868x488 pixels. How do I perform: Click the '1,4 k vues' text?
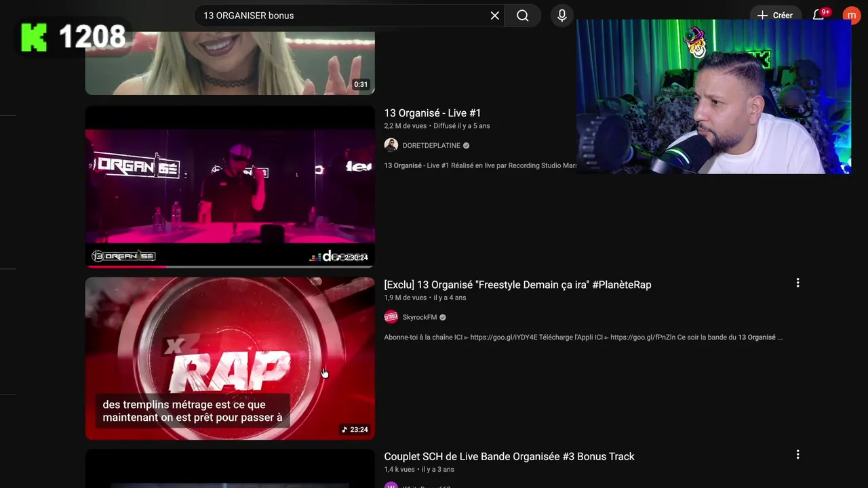[x=399, y=470]
